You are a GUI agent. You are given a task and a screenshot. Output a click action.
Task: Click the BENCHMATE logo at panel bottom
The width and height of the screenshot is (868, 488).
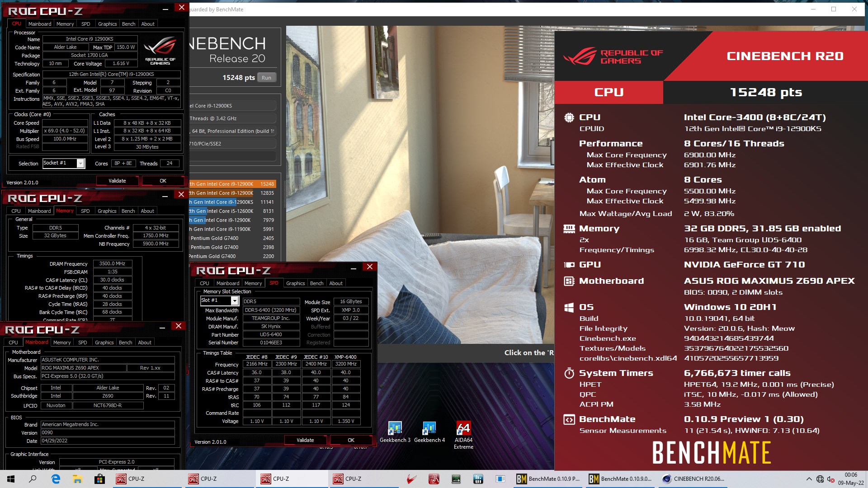pos(711,453)
